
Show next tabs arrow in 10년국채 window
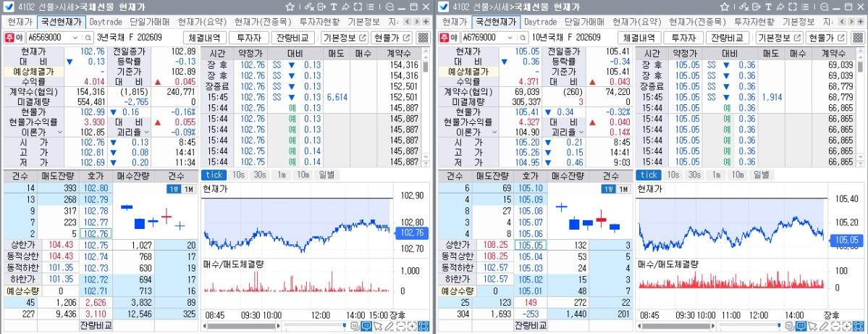pos(851,22)
